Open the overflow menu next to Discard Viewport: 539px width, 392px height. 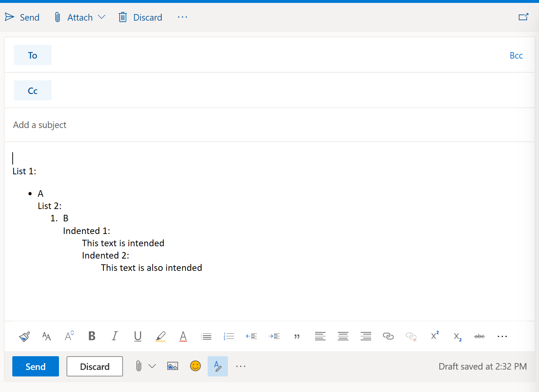coord(182,17)
